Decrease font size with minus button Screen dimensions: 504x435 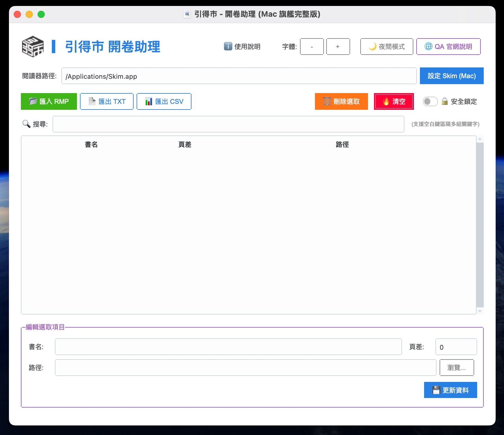point(312,47)
